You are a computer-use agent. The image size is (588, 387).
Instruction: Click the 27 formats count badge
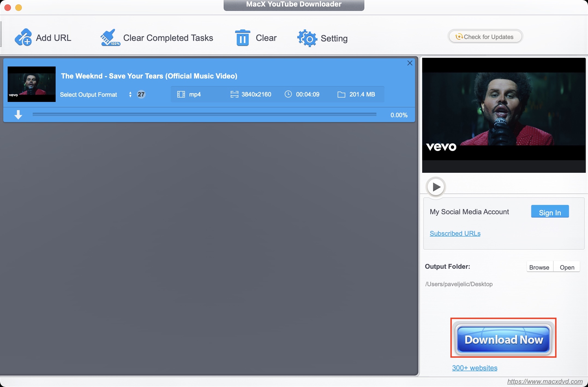point(141,94)
